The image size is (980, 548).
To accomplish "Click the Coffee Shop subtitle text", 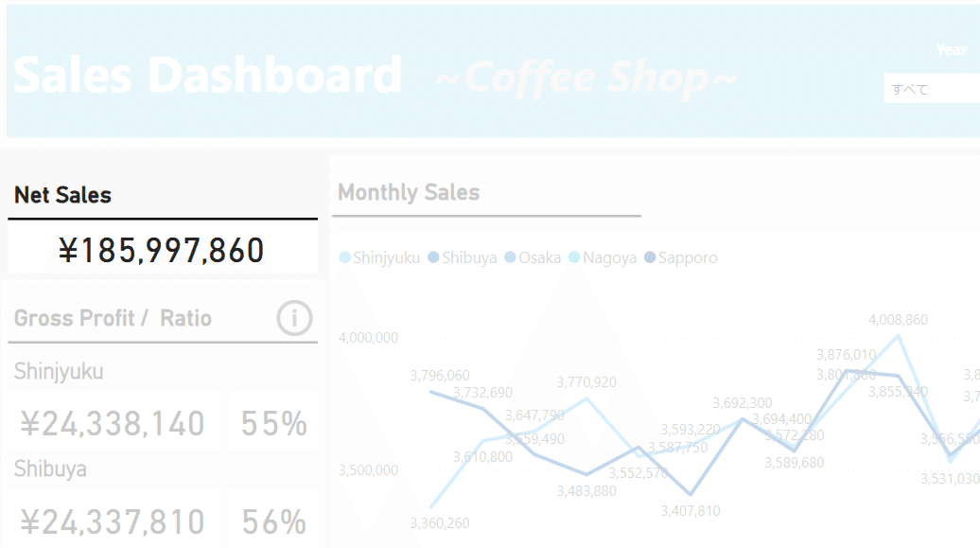I will (586, 79).
